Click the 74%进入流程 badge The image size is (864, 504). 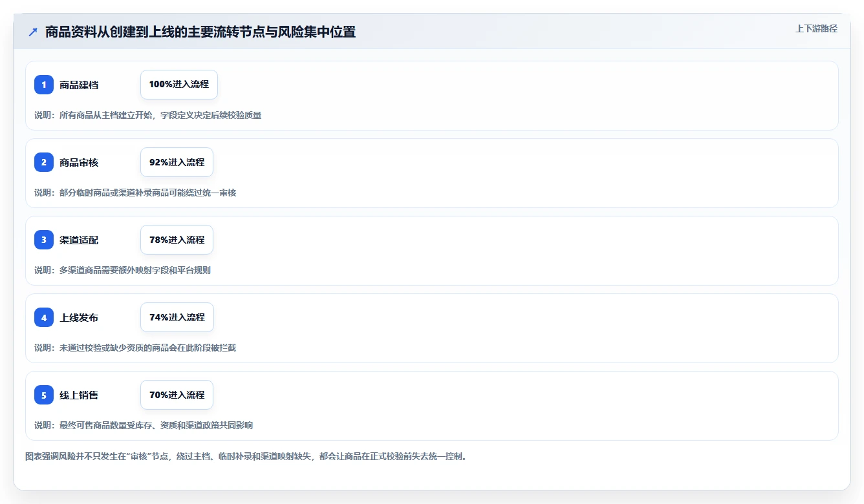tap(177, 317)
